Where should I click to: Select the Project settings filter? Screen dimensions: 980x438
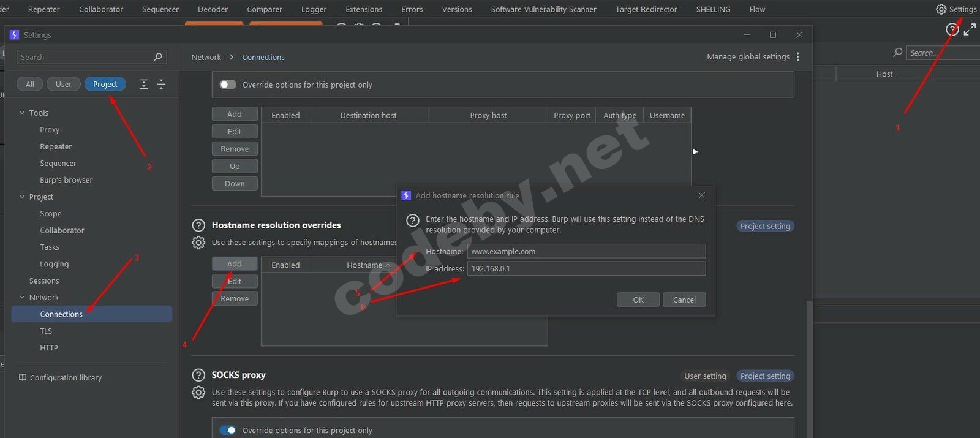click(105, 85)
